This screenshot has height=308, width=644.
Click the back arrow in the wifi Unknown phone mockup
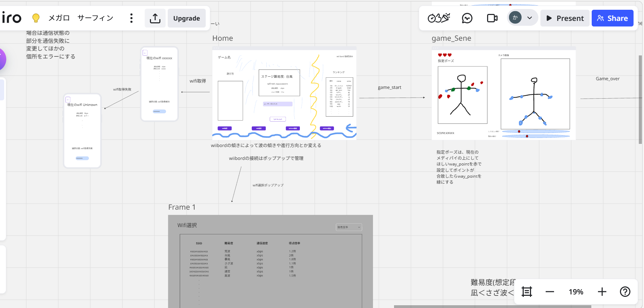(x=68, y=100)
